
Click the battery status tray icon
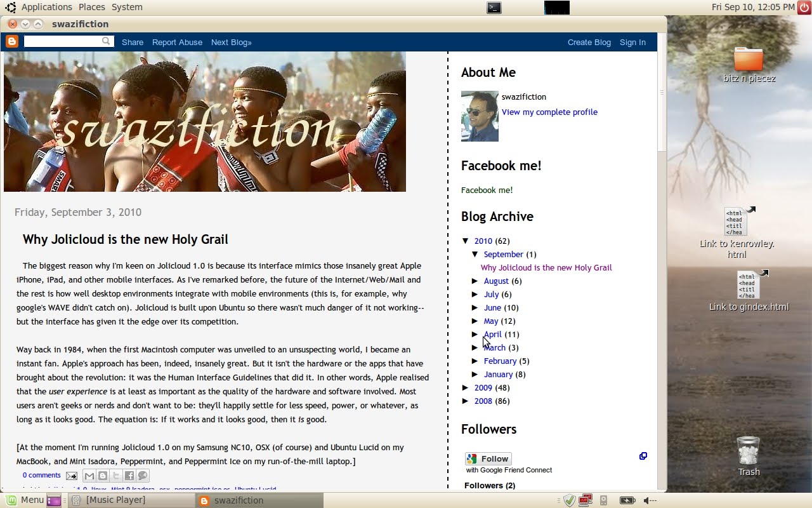coord(627,500)
